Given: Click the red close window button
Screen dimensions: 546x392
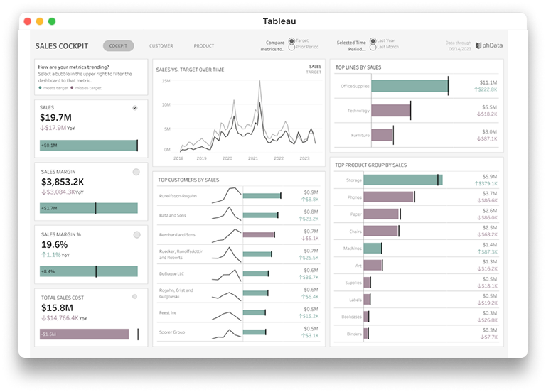Looking at the screenshot, I should click(28, 21).
